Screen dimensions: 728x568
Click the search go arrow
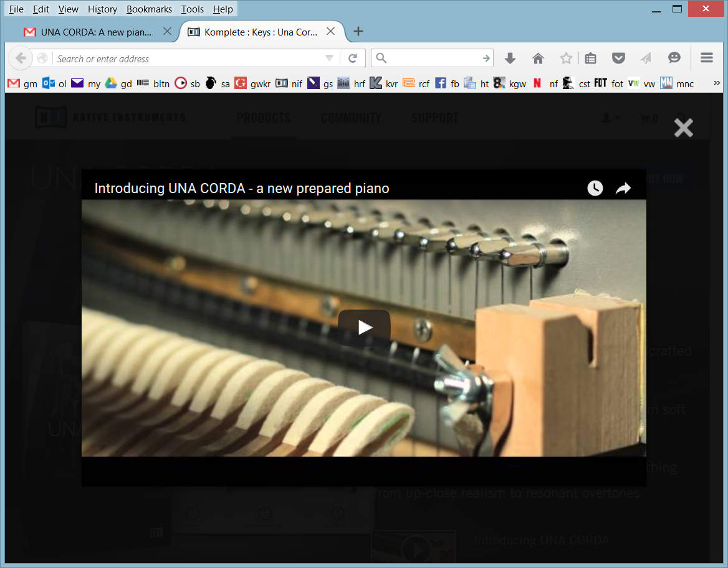[x=486, y=58]
